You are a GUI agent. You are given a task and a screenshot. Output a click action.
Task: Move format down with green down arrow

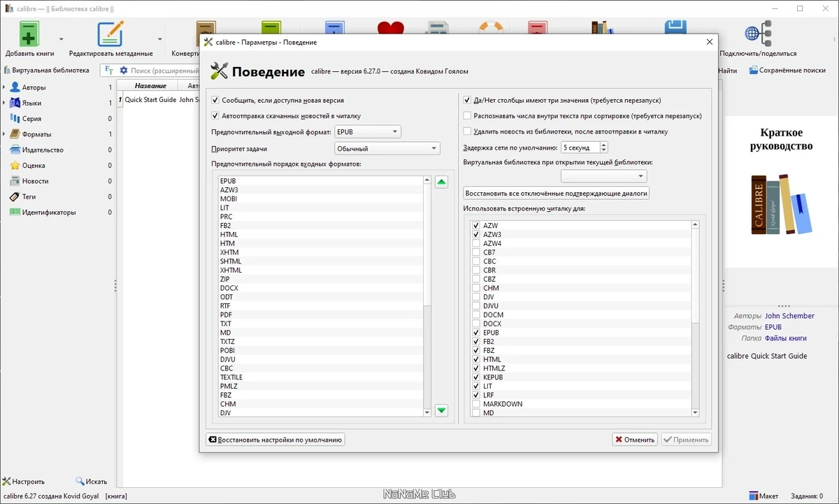[441, 410]
